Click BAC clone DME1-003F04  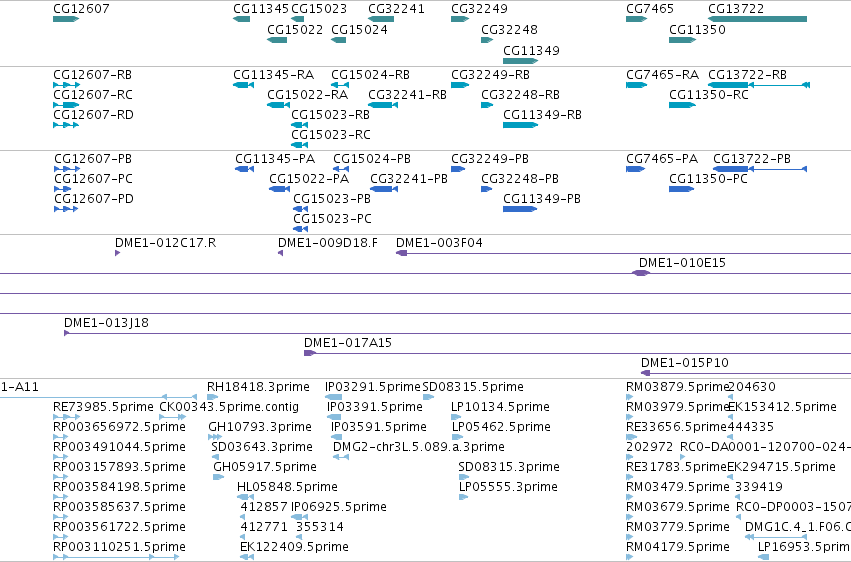coord(439,242)
